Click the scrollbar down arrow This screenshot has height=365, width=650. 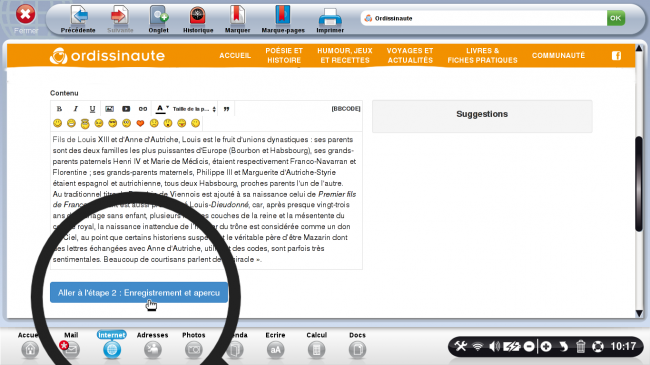639,314
